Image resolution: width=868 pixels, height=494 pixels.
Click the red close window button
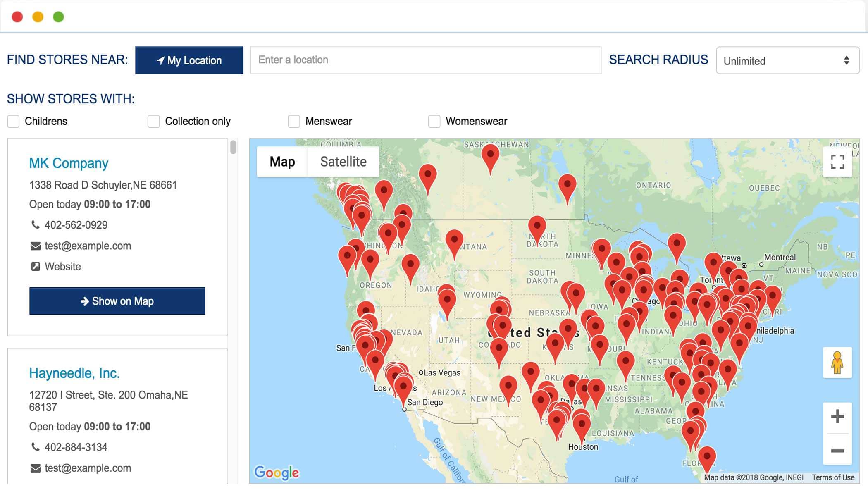click(17, 17)
